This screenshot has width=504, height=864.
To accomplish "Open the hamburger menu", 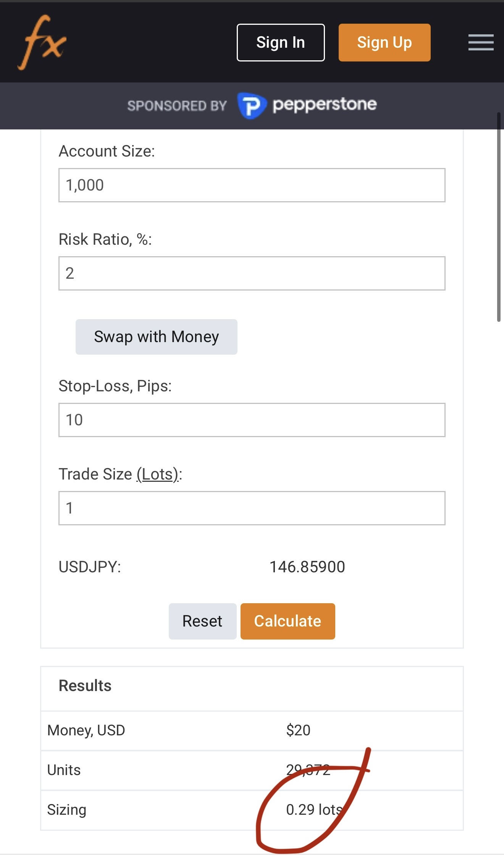I will [481, 42].
